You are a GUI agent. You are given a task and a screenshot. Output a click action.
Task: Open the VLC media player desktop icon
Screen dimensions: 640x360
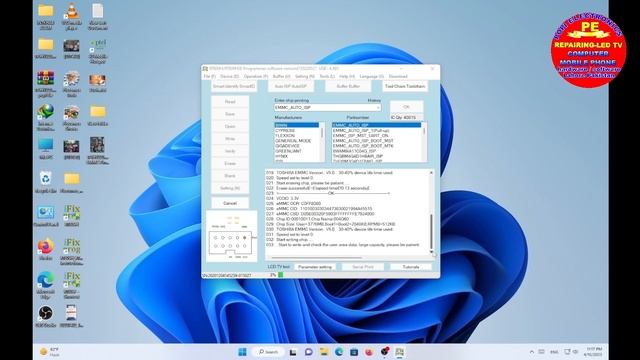tap(72, 16)
